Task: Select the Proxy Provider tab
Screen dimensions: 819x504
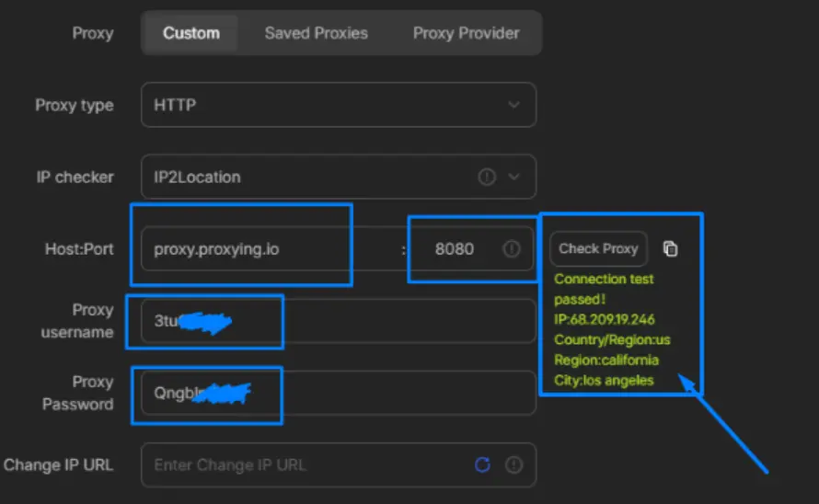Action: [466, 33]
